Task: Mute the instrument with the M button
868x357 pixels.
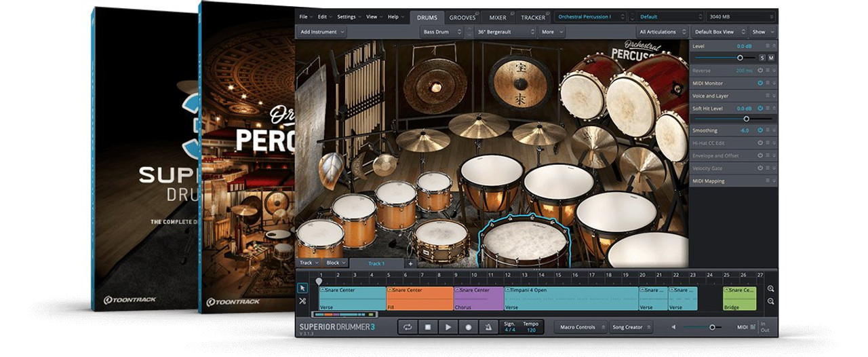Action: (x=771, y=58)
